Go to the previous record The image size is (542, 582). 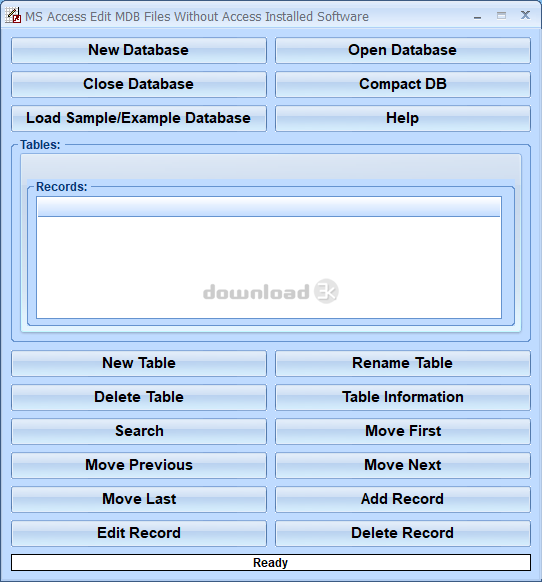[x=139, y=465]
